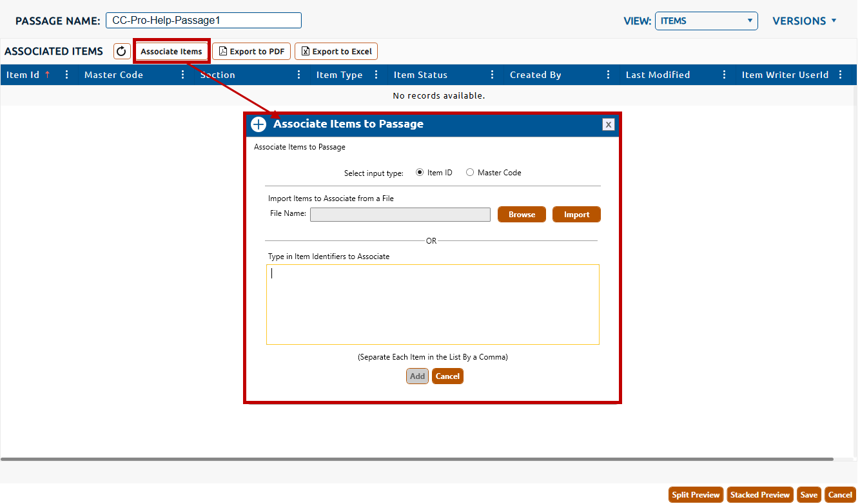The height and width of the screenshot is (504, 860).
Task: Click the Browse button for file
Action: (x=522, y=215)
